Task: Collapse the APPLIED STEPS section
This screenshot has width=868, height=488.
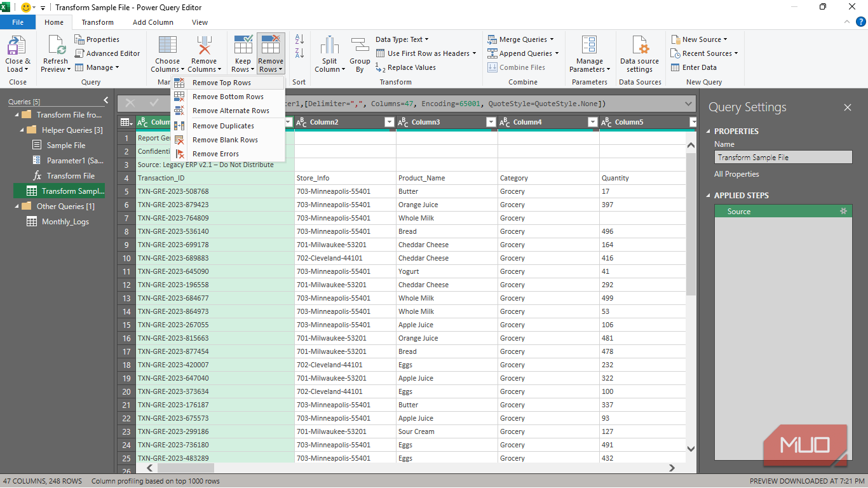Action: (x=709, y=196)
